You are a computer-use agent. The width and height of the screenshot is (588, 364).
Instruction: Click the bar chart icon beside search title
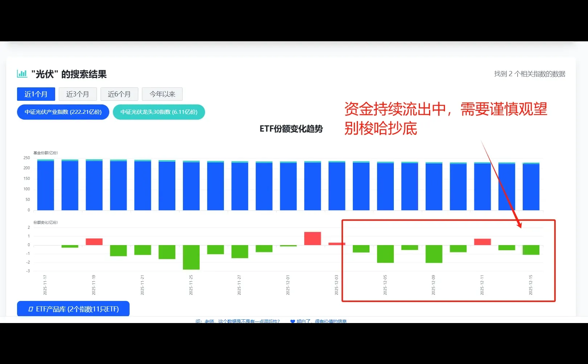click(x=22, y=74)
